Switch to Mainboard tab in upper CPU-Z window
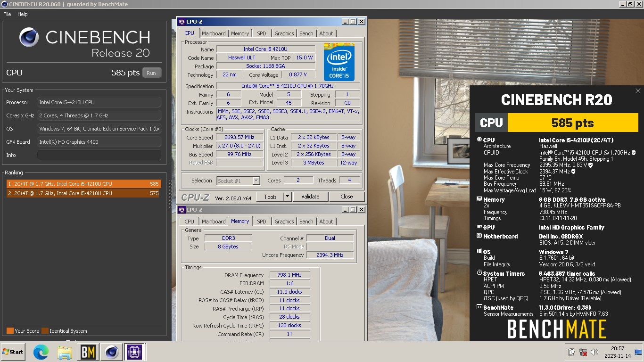This screenshot has height=362, width=644. pyautogui.click(x=214, y=33)
